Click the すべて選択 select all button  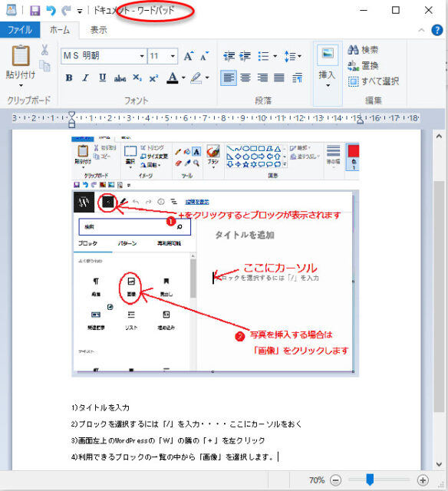pyautogui.click(x=374, y=81)
